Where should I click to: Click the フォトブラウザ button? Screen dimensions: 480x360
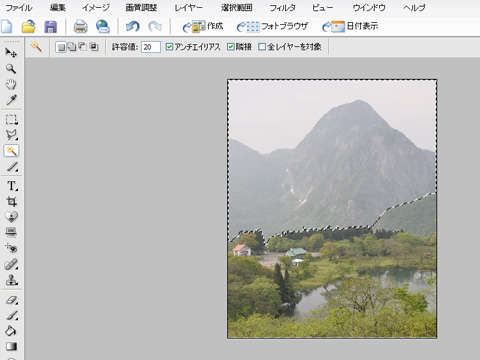click(272, 26)
